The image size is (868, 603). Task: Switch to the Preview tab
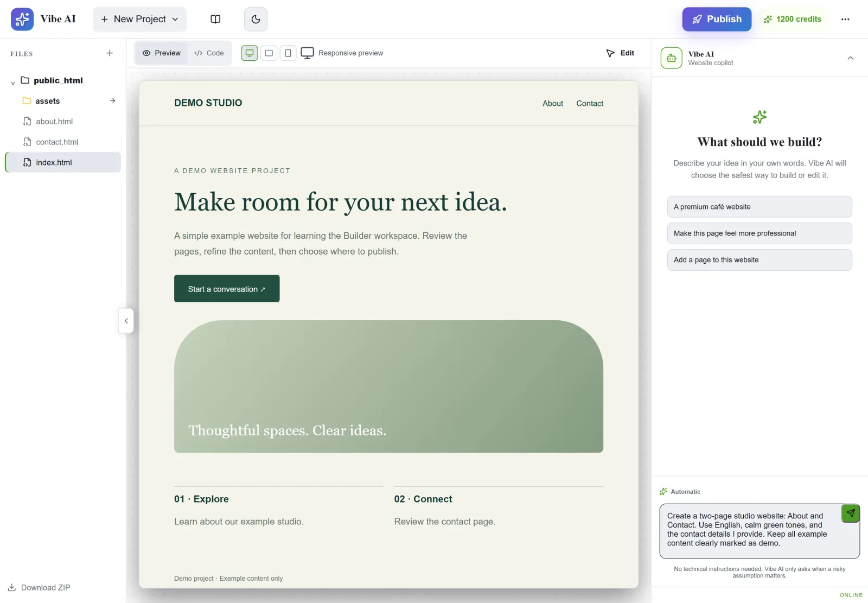coord(161,53)
